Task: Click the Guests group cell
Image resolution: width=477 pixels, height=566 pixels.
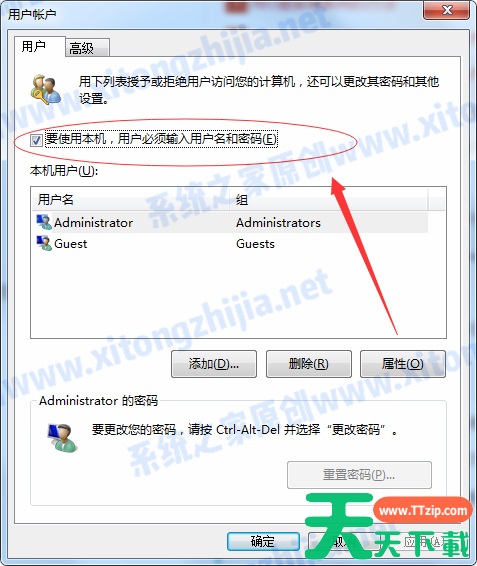Action: point(255,244)
